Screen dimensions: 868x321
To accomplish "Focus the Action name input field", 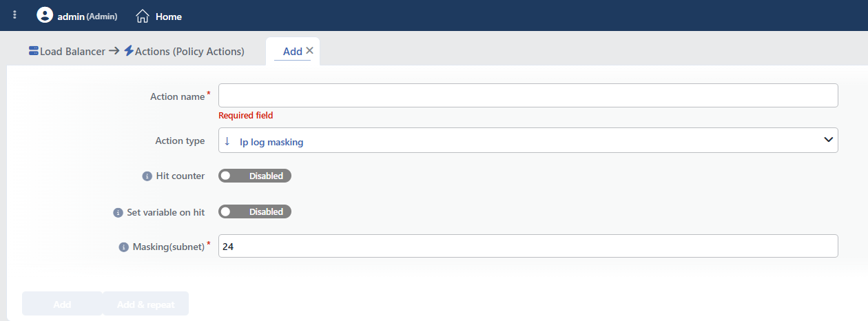I will 528,96.
